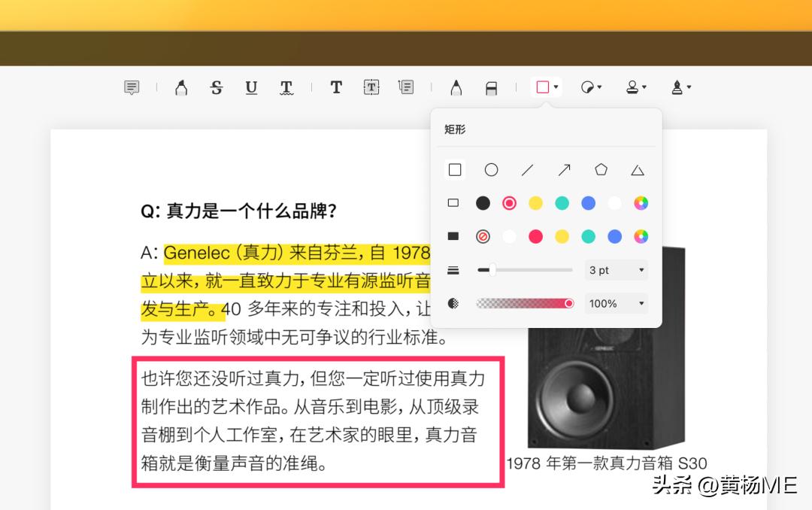Open the 100% opacity dropdown
The image size is (812, 510).
coord(616,303)
